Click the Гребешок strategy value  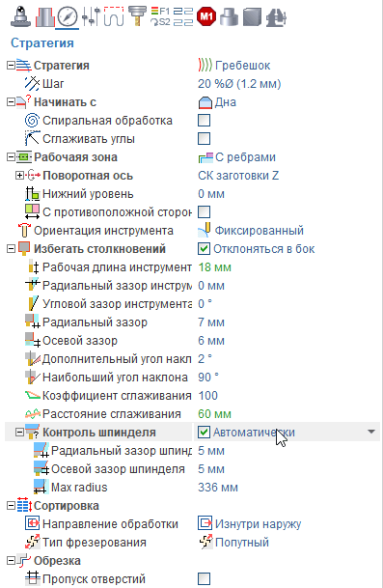tap(242, 66)
